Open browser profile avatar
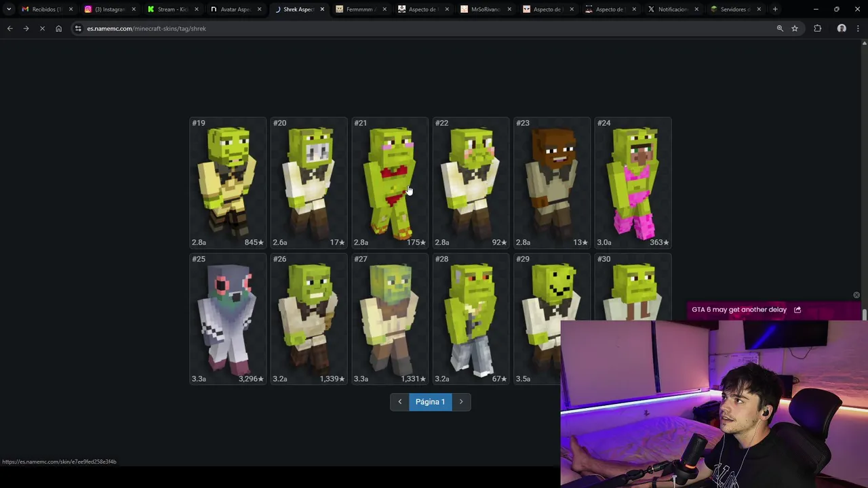The image size is (868, 488). pyautogui.click(x=842, y=28)
